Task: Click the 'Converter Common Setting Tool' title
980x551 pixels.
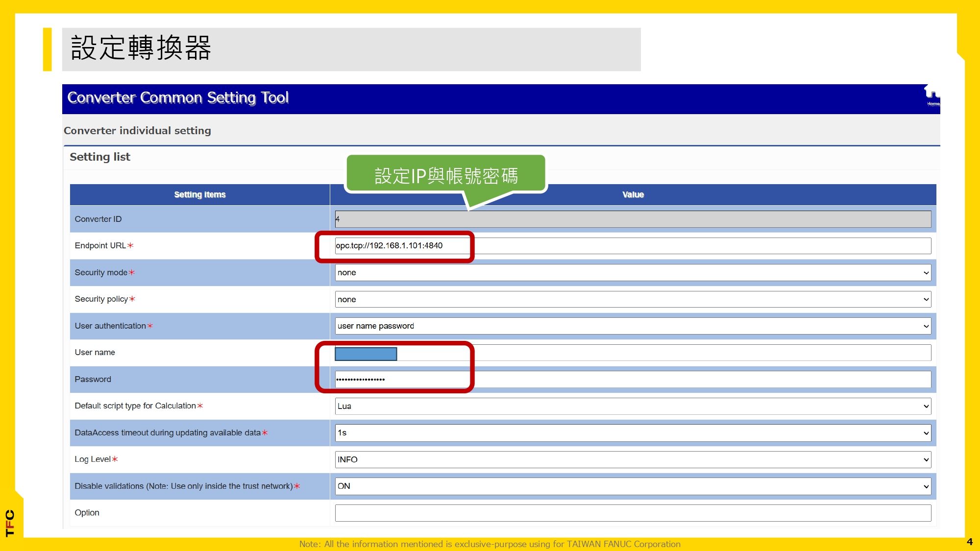Action: coord(178,97)
